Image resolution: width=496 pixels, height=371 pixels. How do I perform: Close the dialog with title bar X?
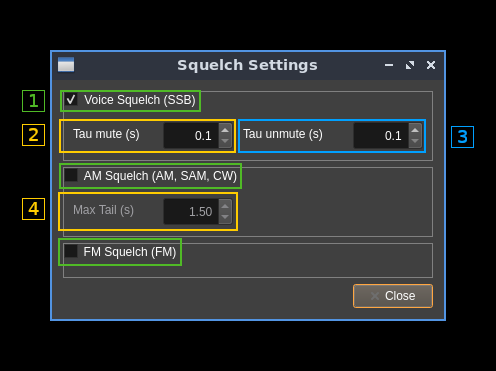431,65
